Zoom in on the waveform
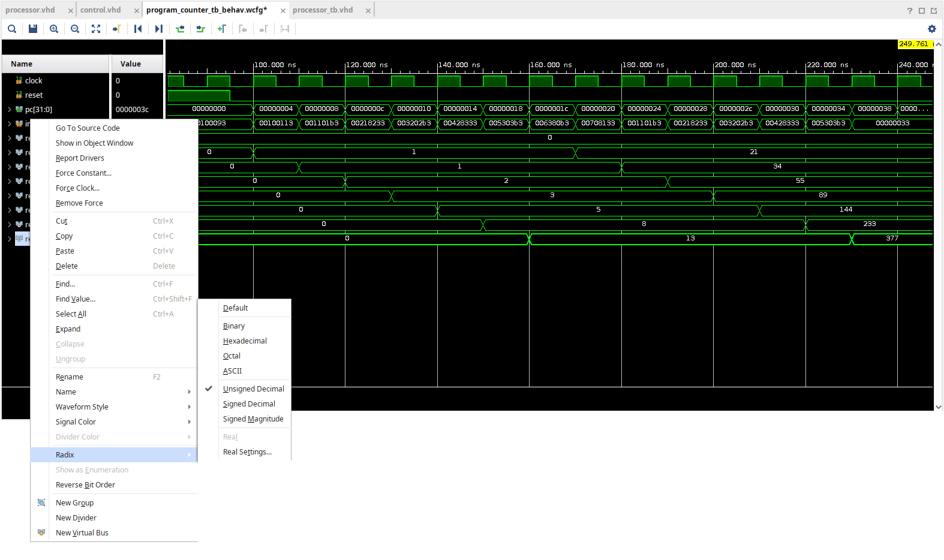The image size is (944, 560). coord(54,29)
